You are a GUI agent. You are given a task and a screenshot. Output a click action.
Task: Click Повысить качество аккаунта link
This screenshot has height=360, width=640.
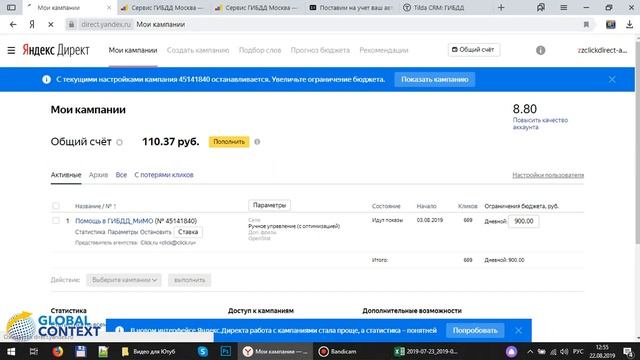point(540,124)
